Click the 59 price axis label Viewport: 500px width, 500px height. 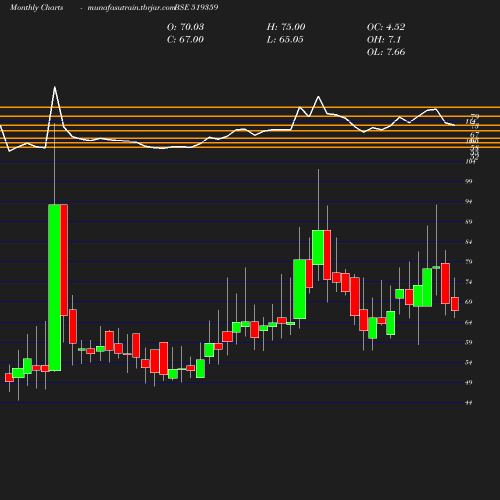coord(469,342)
